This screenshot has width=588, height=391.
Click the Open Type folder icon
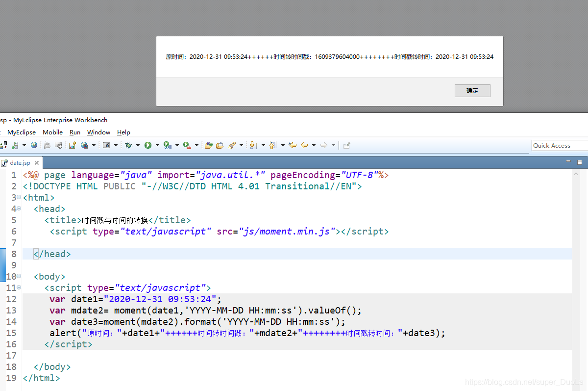(x=208, y=145)
